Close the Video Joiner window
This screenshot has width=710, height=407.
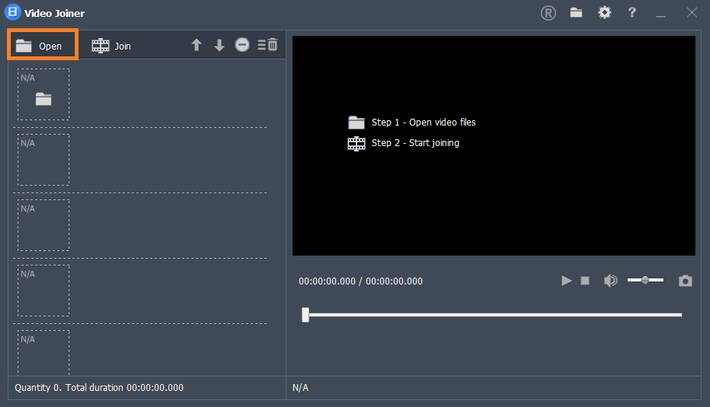(691, 13)
